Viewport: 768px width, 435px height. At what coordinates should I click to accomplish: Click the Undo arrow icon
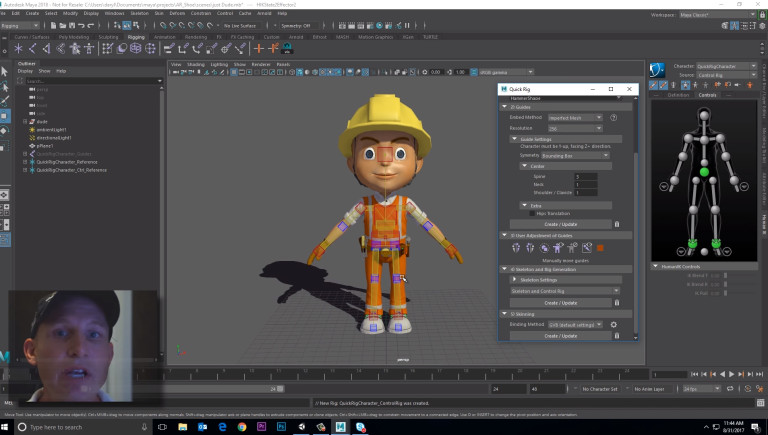[x=81, y=25]
